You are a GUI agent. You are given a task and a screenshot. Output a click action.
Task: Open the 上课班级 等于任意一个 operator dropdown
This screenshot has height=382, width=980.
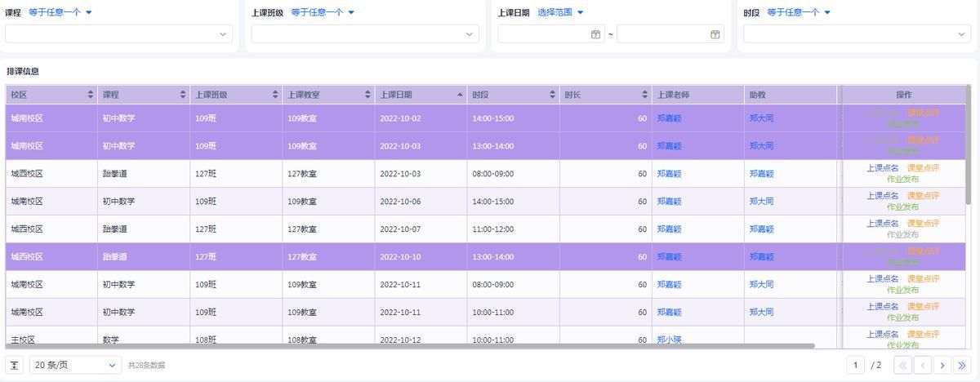tap(323, 12)
